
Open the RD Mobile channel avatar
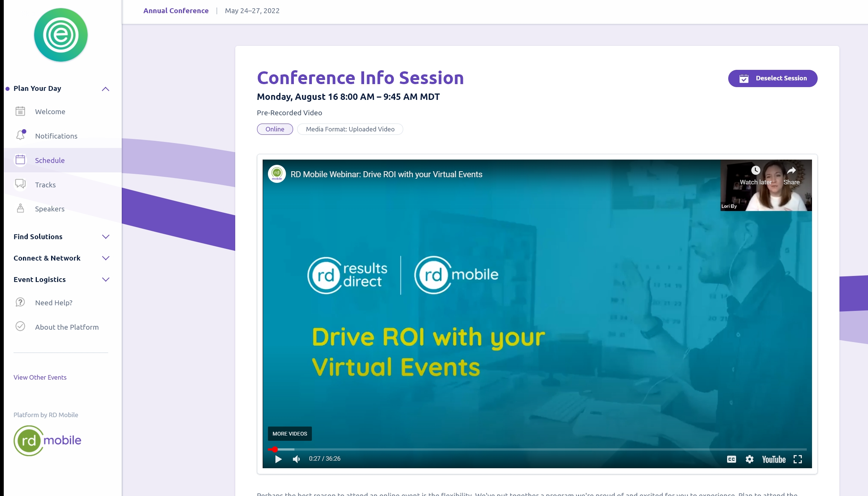277,174
